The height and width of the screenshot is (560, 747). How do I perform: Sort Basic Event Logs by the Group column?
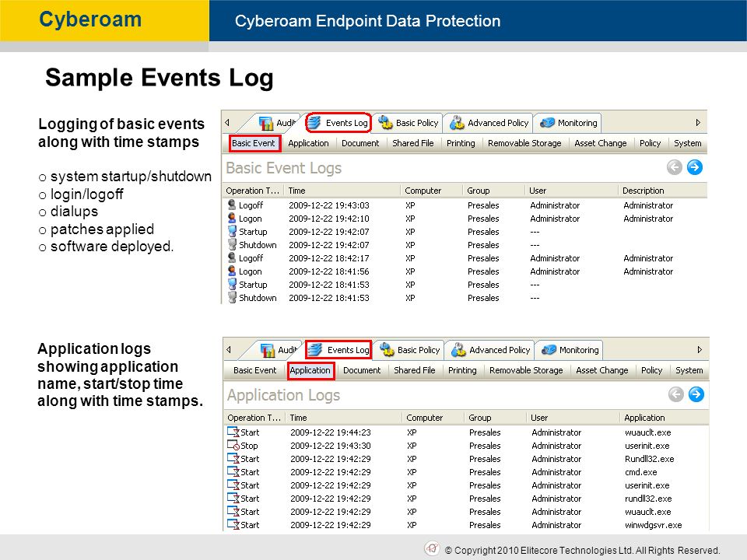[x=493, y=191]
